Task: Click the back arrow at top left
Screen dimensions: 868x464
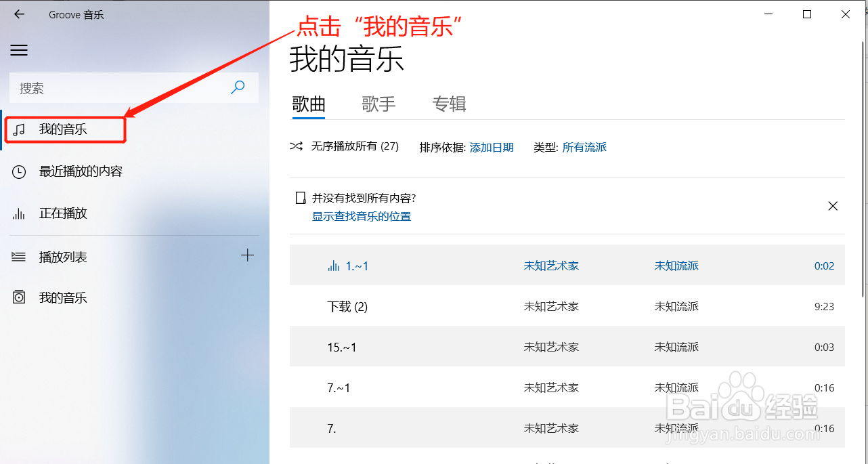Action: coord(18,14)
